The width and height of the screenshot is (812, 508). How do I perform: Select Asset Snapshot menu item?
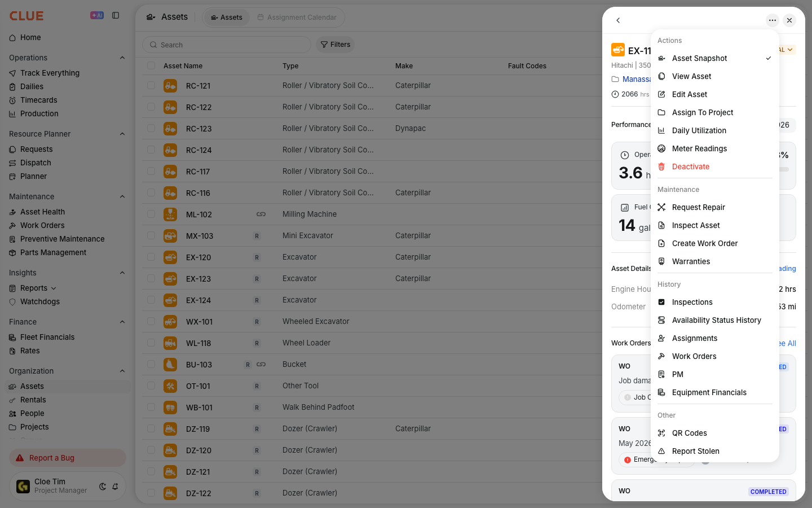point(715,58)
